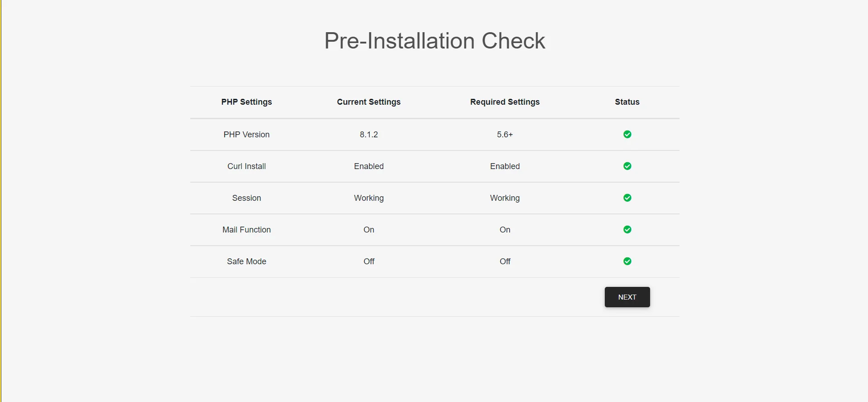Click Safe Mode current setting Off

(369, 262)
